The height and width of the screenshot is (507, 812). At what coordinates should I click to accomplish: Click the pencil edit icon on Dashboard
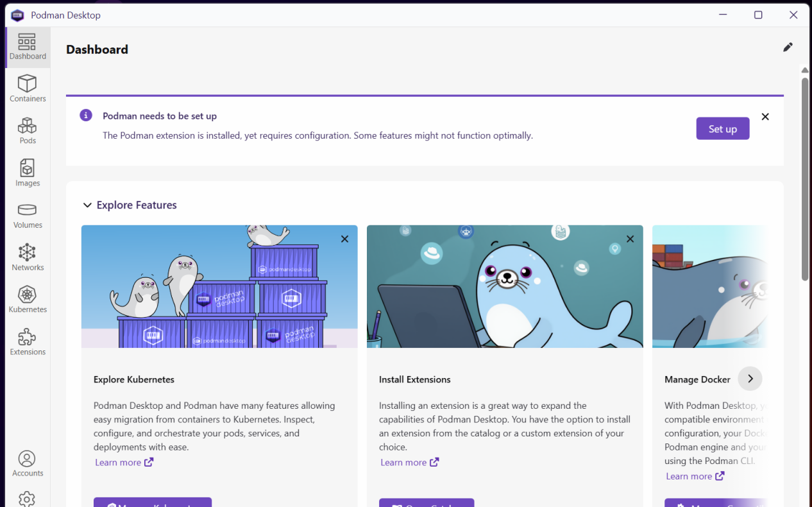(x=788, y=47)
